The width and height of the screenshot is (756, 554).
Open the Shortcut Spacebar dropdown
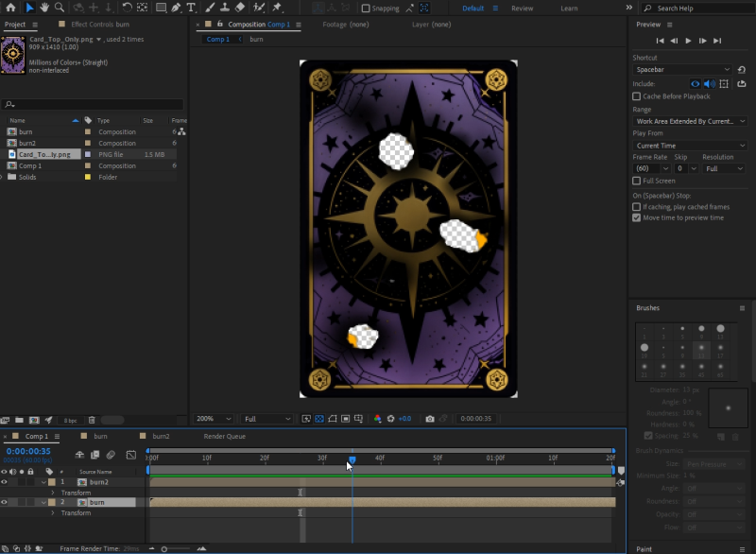click(682, 70)
